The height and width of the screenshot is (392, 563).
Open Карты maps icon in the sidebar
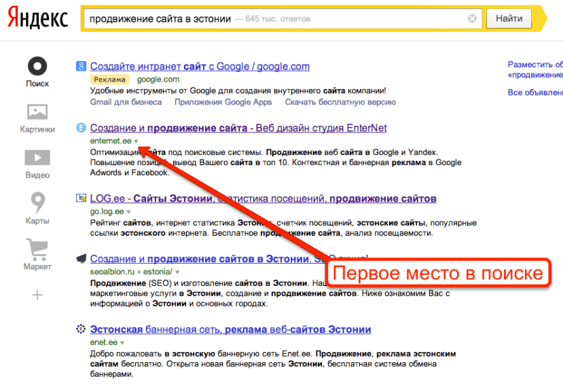point(38,202)
